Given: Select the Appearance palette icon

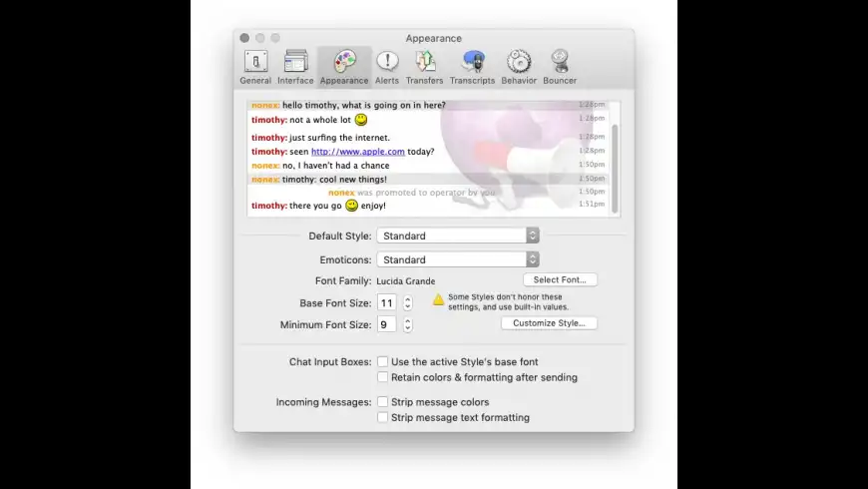Looking at the screenshot, I should coord(344,67).
